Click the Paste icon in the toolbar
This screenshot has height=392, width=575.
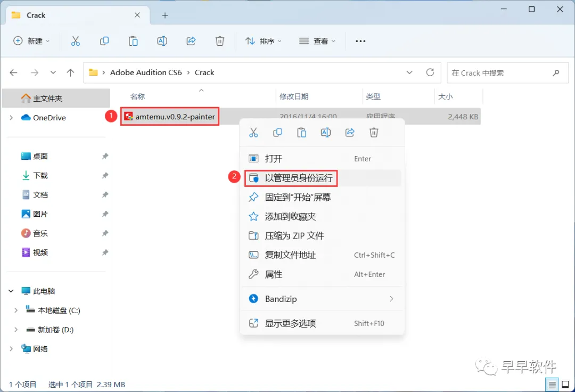click(x=133, y=41)
